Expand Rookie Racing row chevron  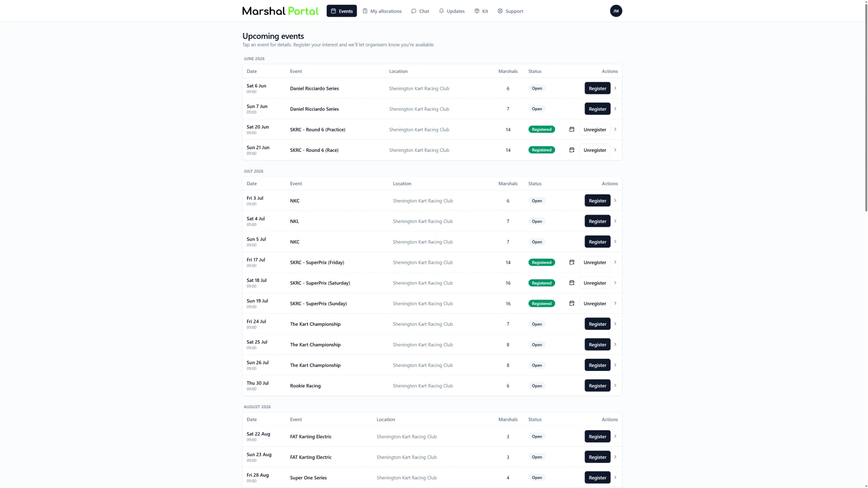point(615,386)
